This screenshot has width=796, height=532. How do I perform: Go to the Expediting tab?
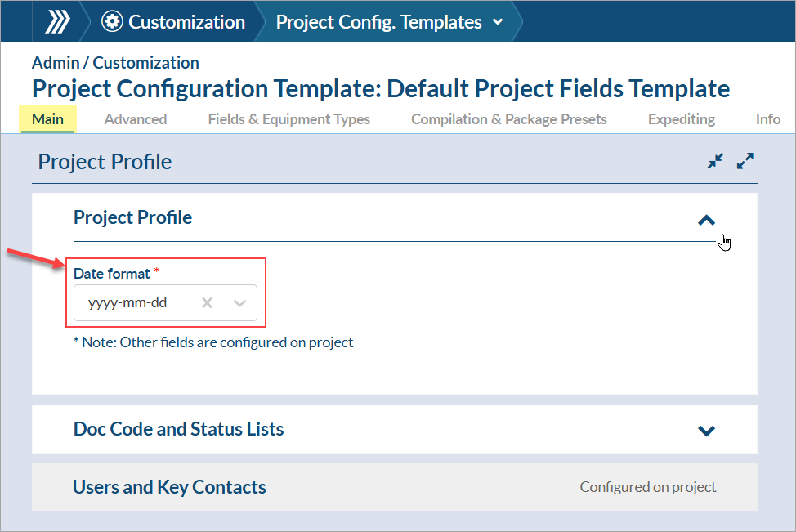pyautogui.click(x=681, y=119)
